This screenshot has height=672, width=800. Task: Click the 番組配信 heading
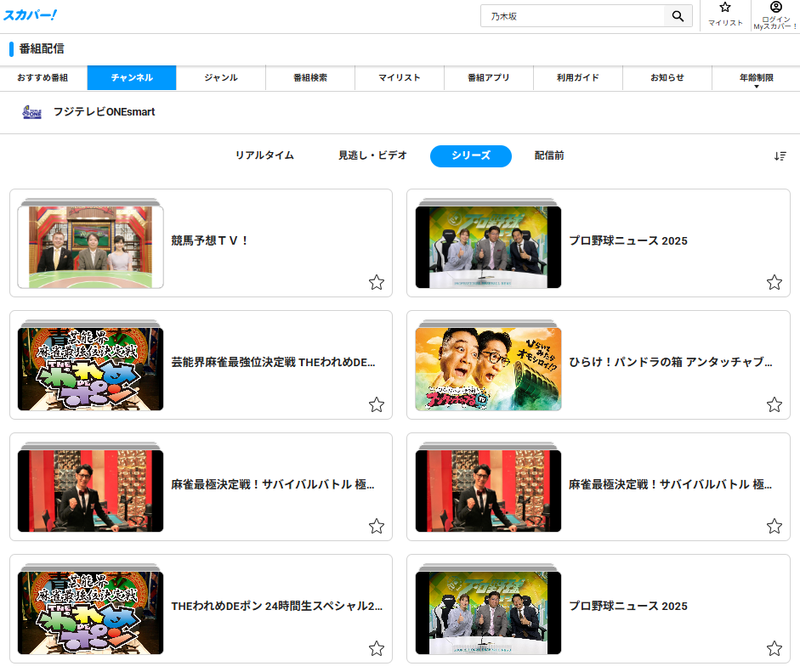point(42,49)
